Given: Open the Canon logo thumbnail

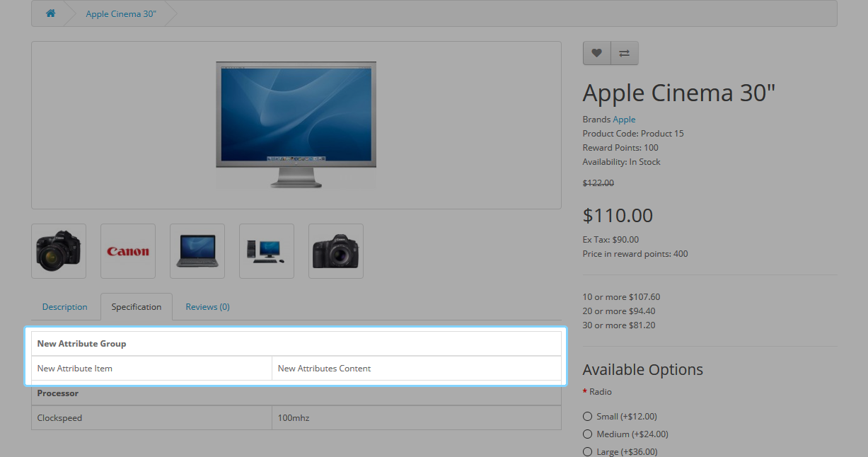Looking at the screenshot, I should [128, 251].
